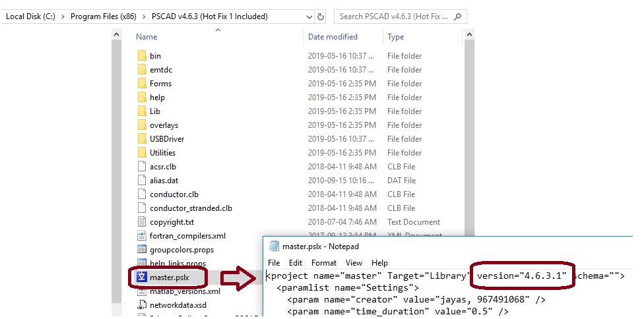
Task: Click the search magnifier icon
Action: click(459, 17)
